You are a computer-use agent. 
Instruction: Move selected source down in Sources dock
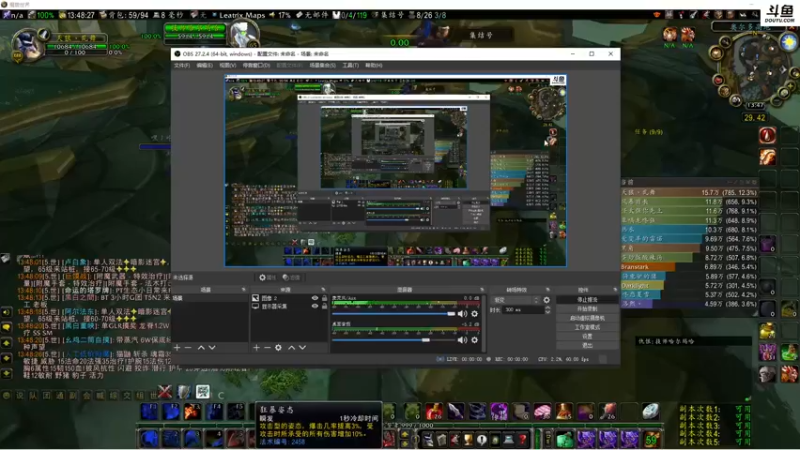pos(303,347)
